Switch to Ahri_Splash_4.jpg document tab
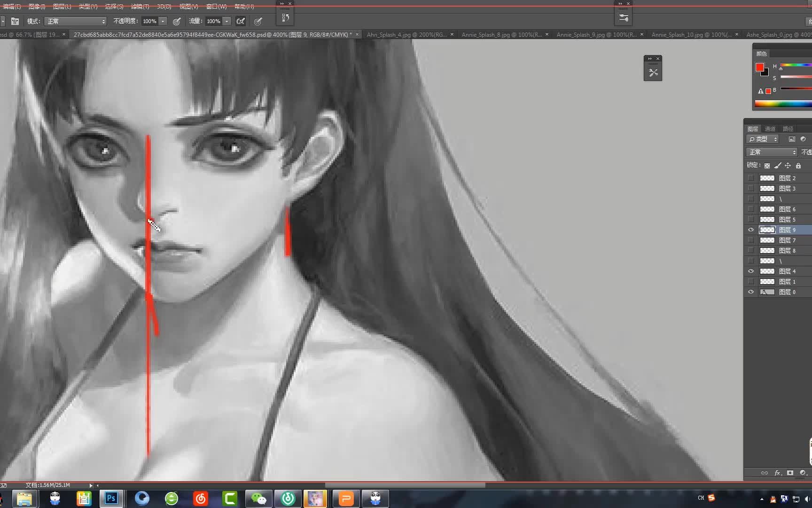The image size is (812, 508). [x=406, y=35]
